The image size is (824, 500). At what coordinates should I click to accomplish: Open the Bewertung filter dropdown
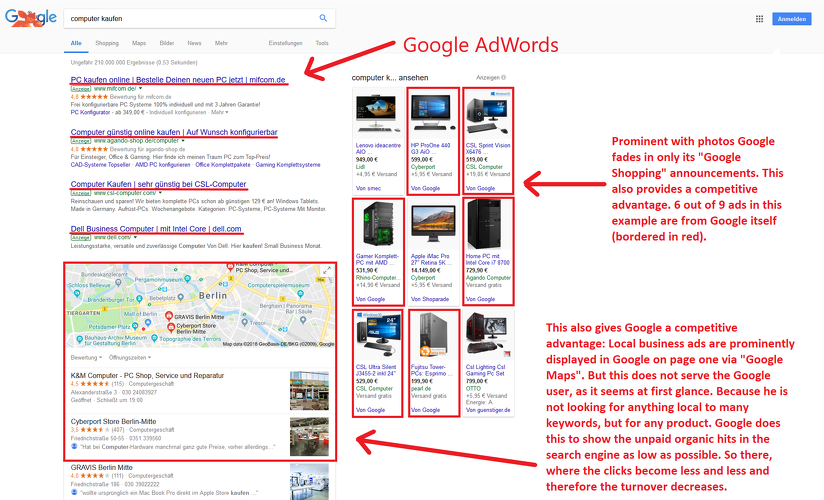click(x=86, y=358)
